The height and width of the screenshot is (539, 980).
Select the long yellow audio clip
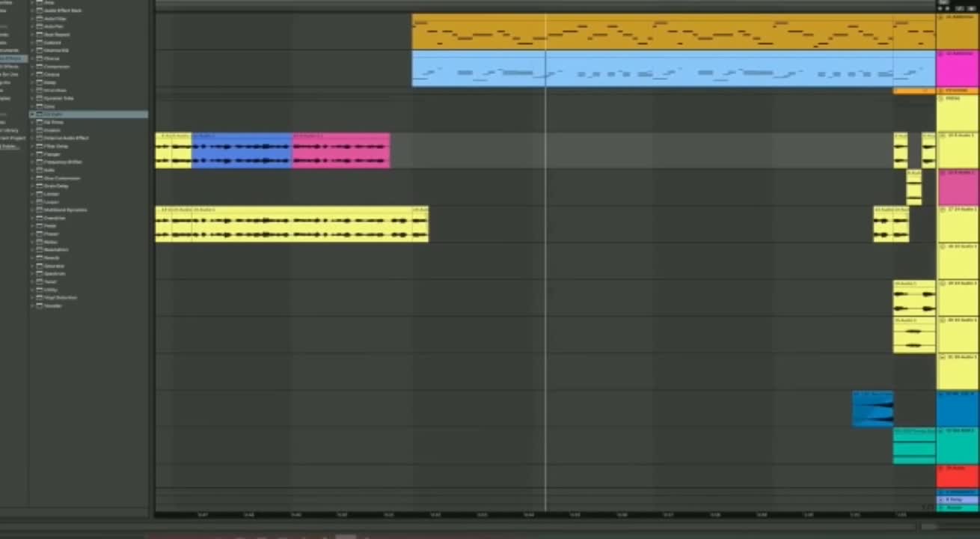point(292,224)
